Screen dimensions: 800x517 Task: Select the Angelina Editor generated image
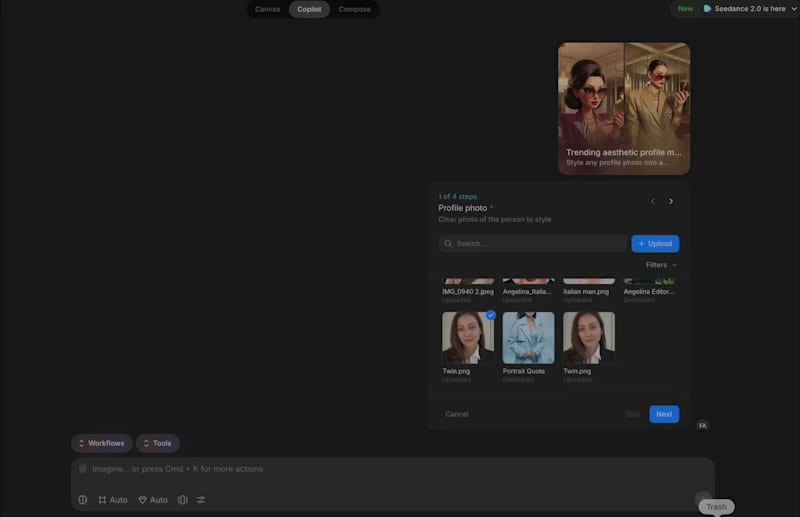click(649, 290)
